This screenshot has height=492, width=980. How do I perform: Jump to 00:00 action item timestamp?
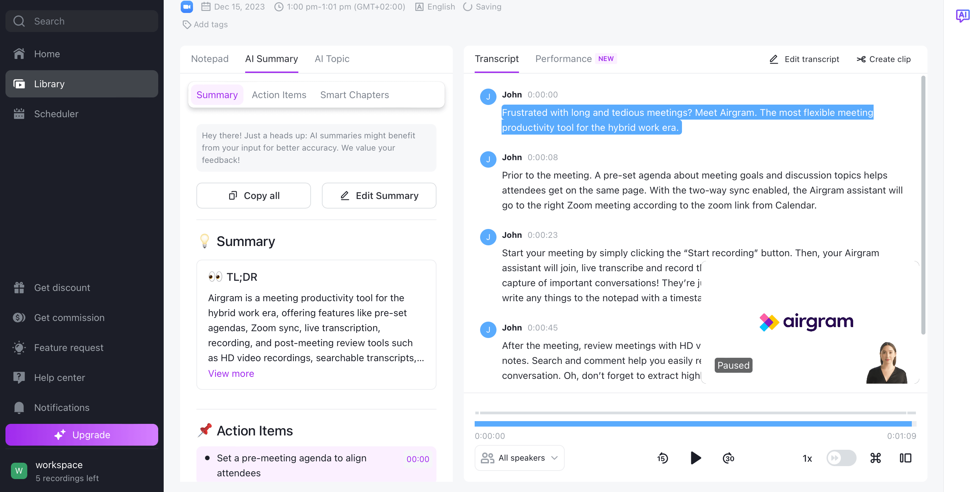click(x=418, y=459)
